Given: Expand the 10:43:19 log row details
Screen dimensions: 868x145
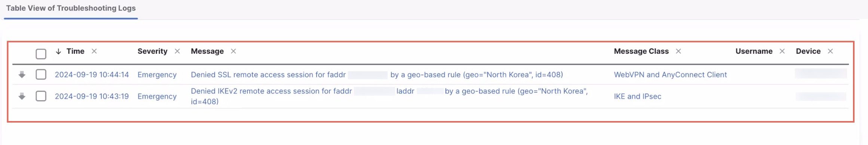Looking at the screenshot, I should [x=22, y=96].
